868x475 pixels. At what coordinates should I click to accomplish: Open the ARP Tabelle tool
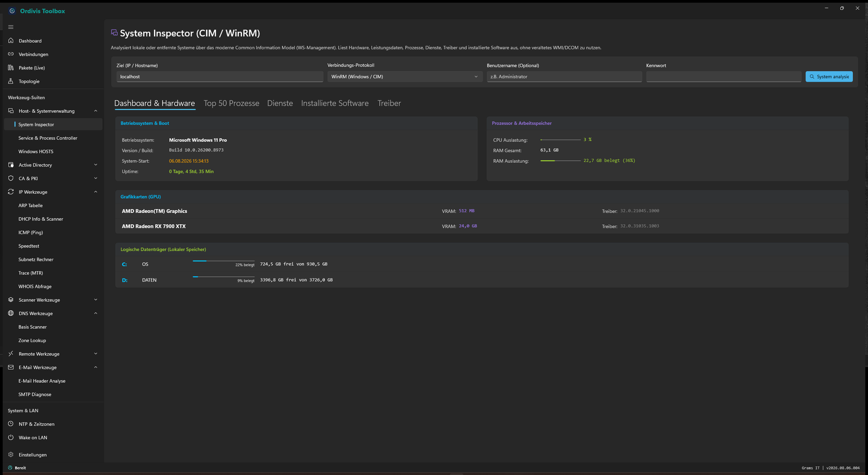click(x=53, y=206)
